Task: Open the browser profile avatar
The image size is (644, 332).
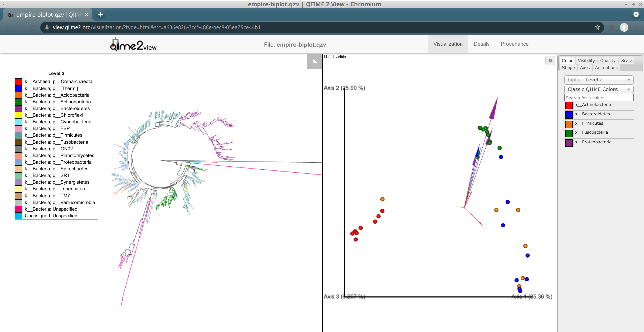Action: click(624, 27)
